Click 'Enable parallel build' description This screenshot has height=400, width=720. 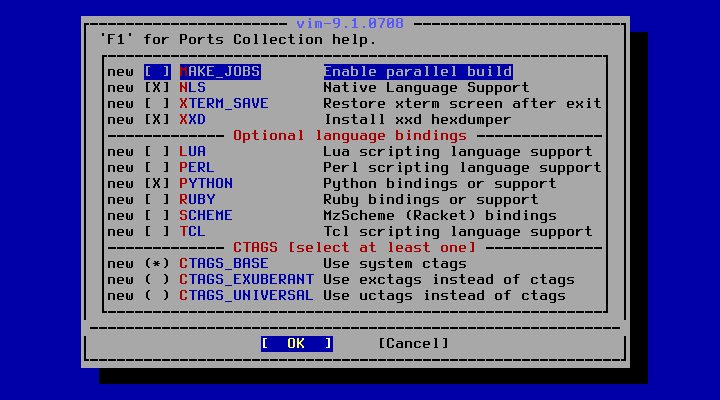tap(418, 72)
